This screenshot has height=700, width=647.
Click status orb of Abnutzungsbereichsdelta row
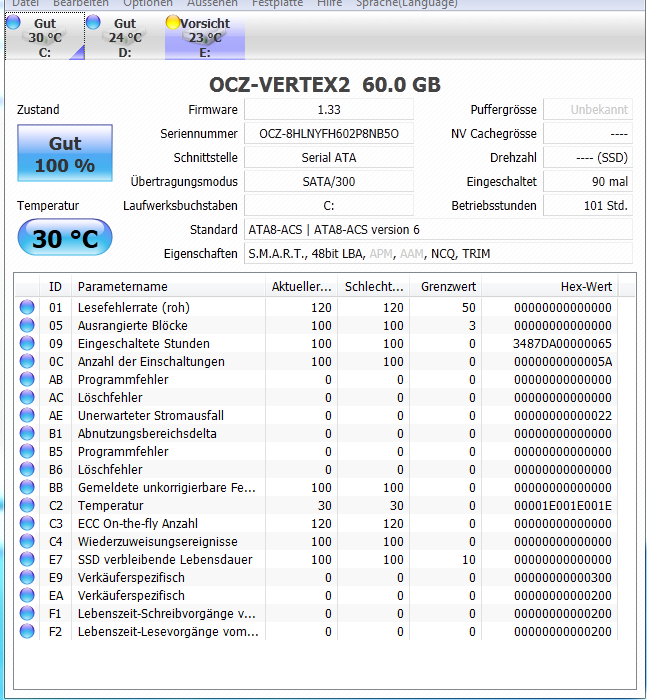click(x=27, y=433)
